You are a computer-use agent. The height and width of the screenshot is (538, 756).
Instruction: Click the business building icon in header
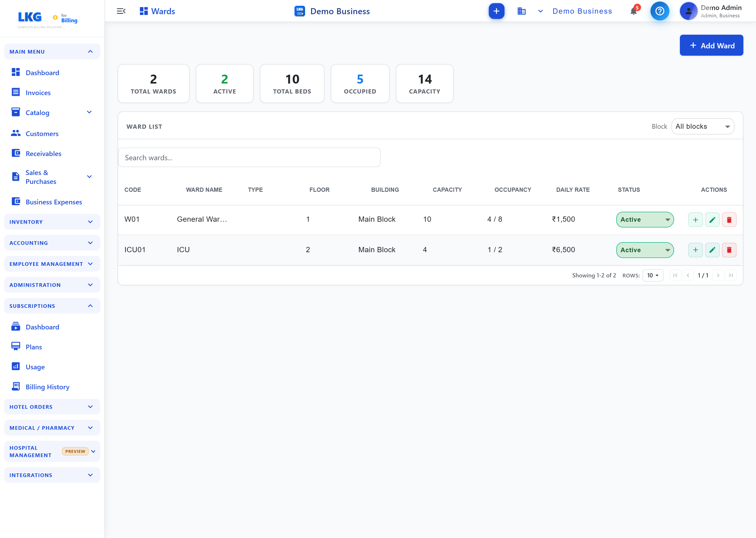click(522, 11)
